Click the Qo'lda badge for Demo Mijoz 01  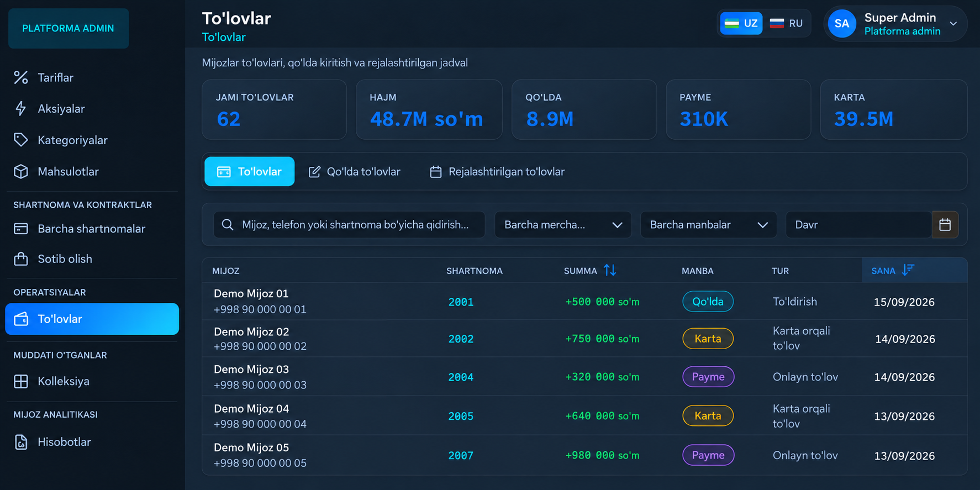[708, 302]
